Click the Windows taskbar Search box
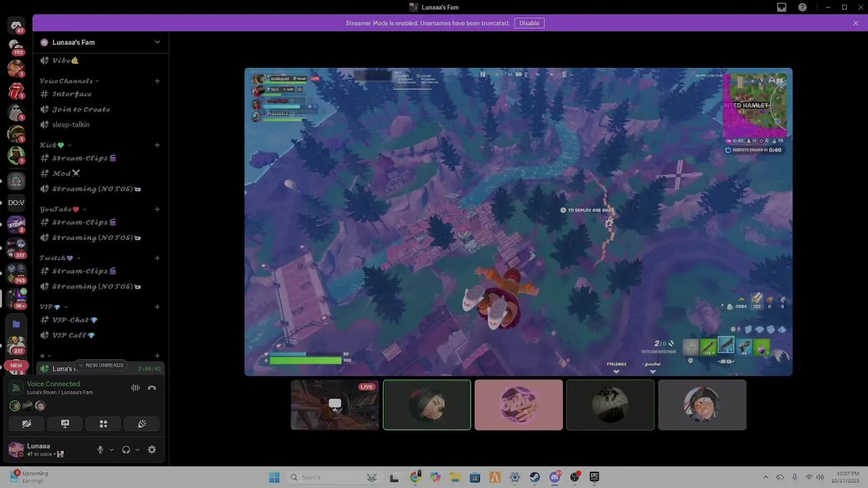The height and width of the screenshot is (488, 868). point(335,477)
